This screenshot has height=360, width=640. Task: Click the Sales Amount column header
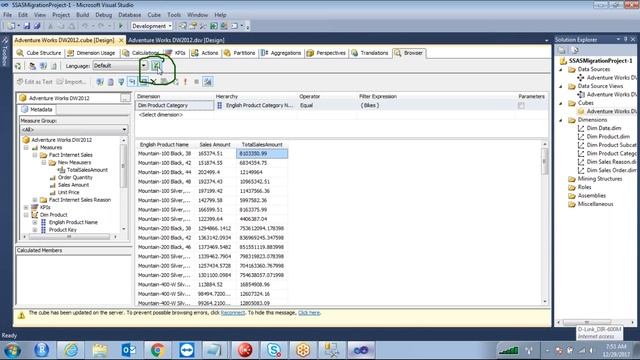[x=215, y=144]
